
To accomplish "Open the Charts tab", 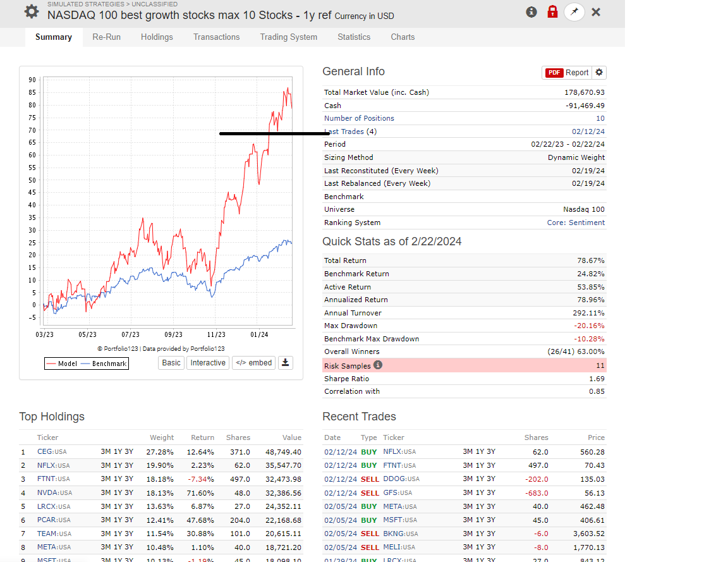I will (403, 37).
